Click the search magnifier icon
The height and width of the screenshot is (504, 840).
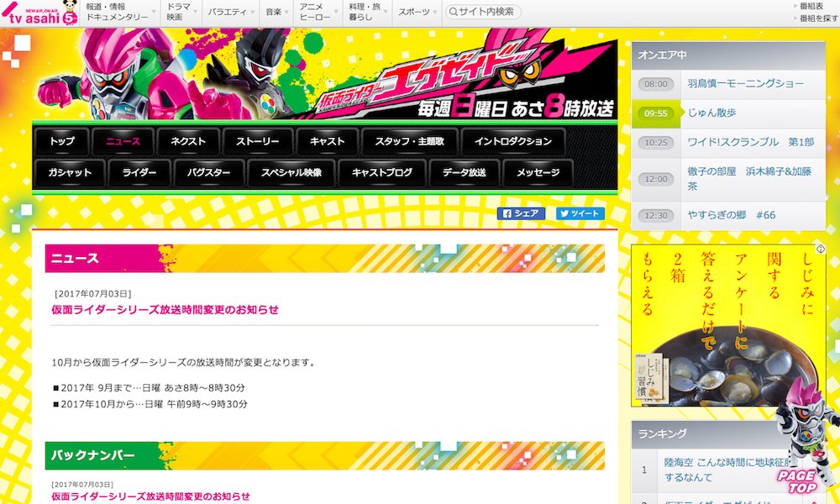point(452,12)
